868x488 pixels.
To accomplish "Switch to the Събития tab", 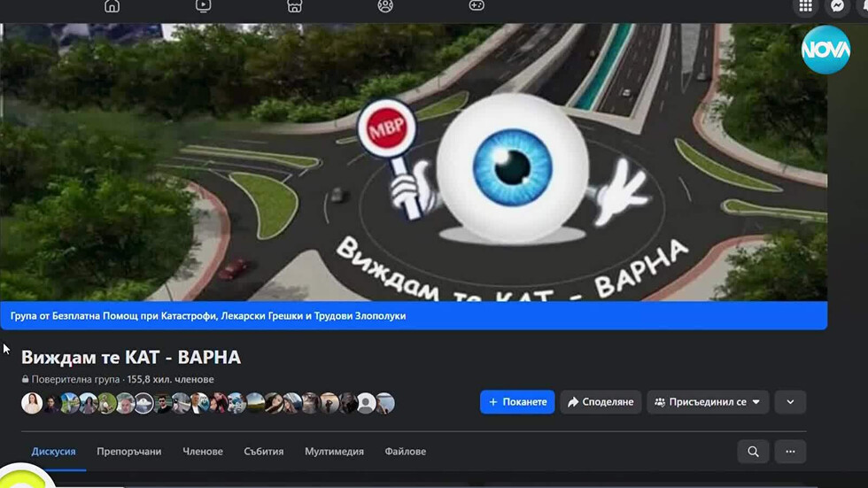I will [264, 452].
